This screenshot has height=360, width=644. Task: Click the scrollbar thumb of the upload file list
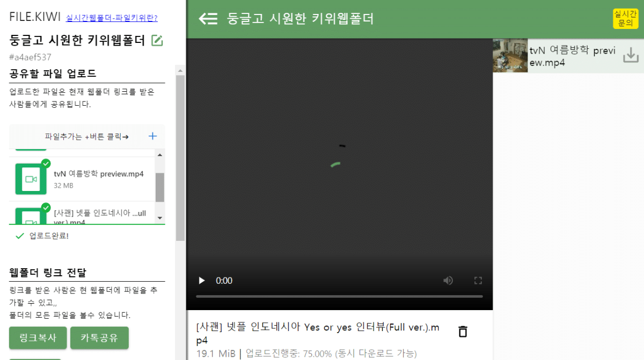coord(159,187)
